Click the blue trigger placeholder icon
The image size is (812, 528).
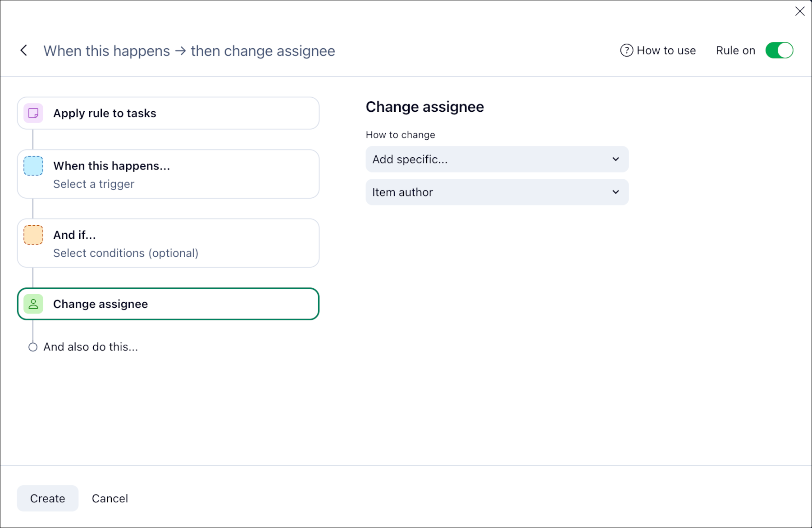point(33,166)
